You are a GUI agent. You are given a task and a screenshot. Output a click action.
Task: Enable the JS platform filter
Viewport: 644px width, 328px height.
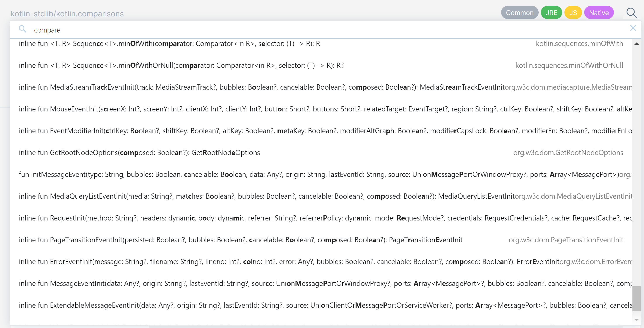click(573, 12)
